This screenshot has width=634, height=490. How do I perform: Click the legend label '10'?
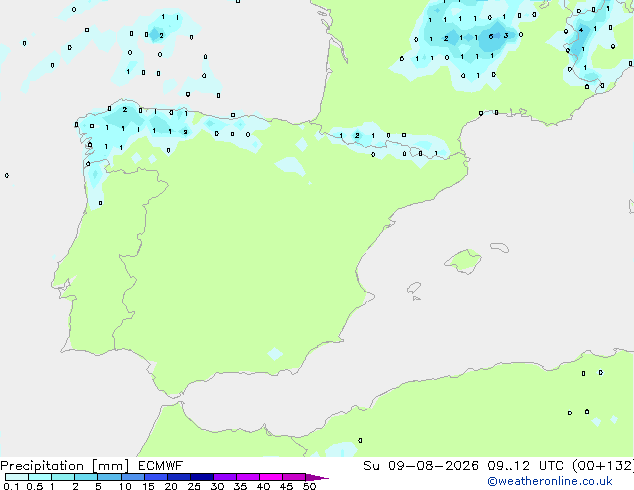tap(125, 486)
